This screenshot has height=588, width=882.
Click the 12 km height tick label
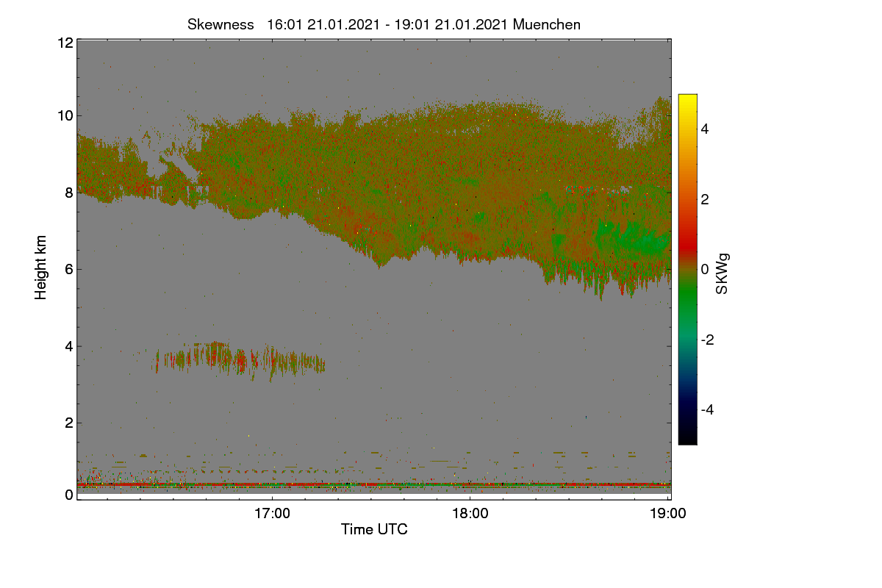pyautogui.click(x=65, y=43)
